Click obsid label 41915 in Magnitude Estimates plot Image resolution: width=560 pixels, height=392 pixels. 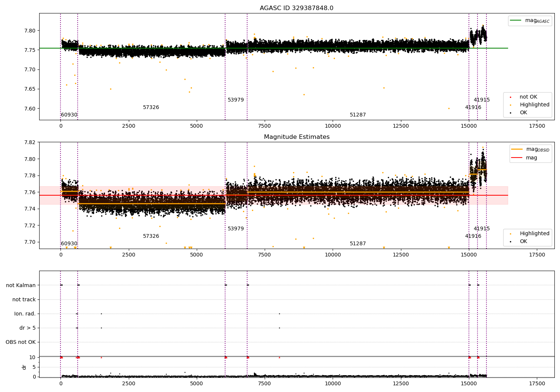coord(482,229)
